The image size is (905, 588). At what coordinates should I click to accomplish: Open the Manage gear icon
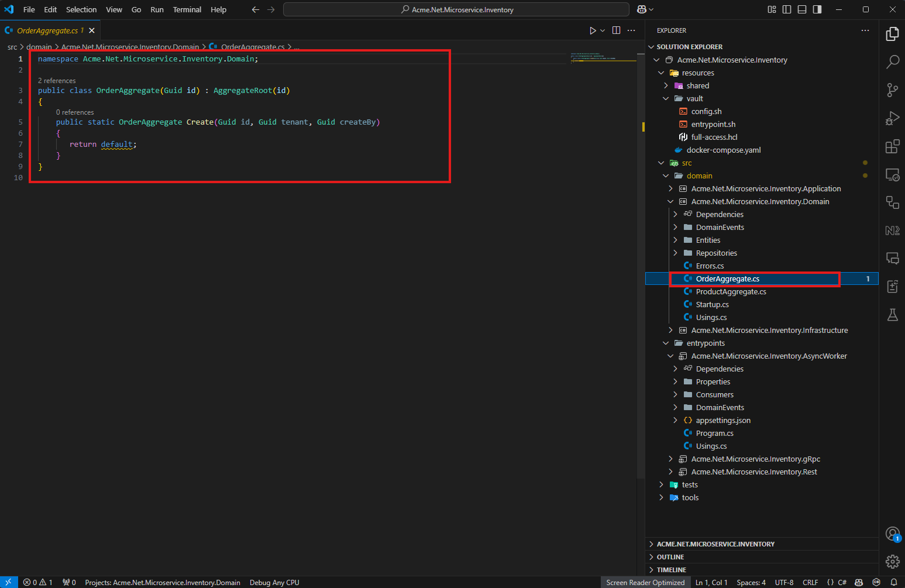click(x=892, y=562)
